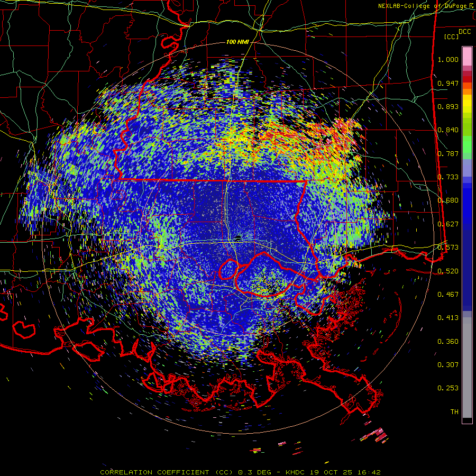This screenshot has width=476, height=476.
Task: Pick the gray swatch on the color bar
Action: point(467,368)
